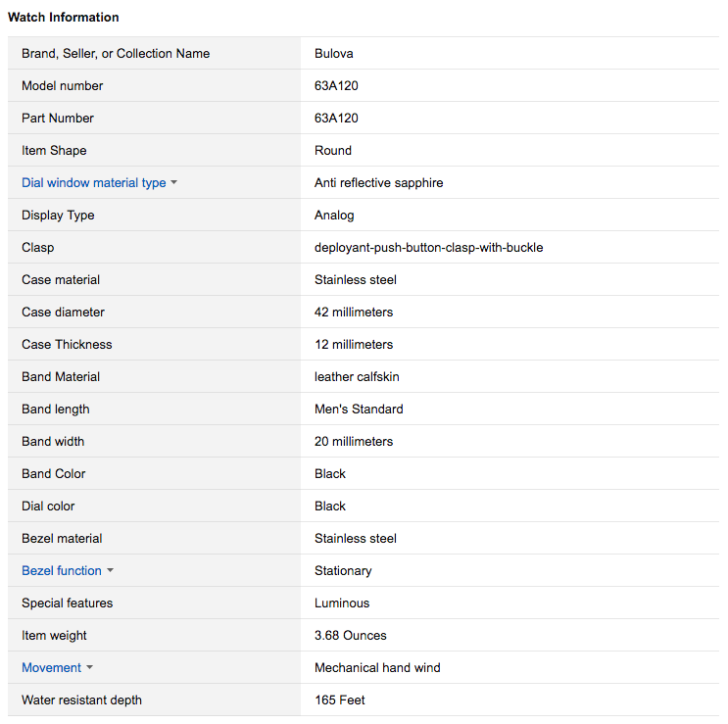Select the Anti reflective sapphire value
Viewport: 728px width, 724px height.
coord(378,183)
